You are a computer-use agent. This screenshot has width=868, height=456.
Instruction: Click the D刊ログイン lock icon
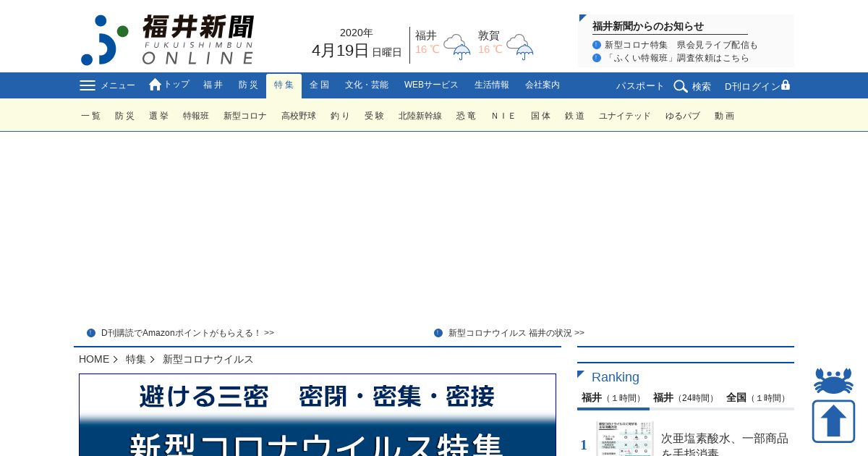[786, 85]
